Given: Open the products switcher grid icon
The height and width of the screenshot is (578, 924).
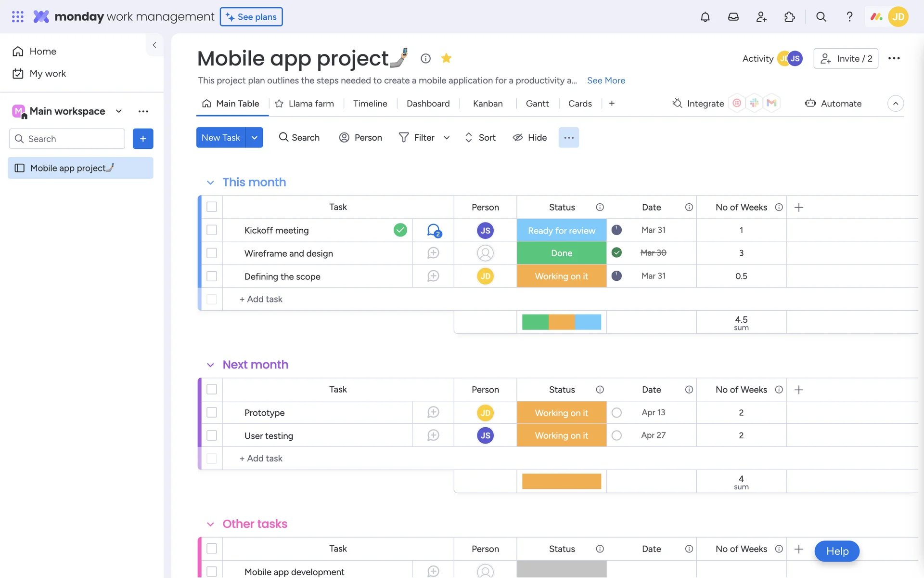Looking at the screenshot, I should tap(18, 17).
